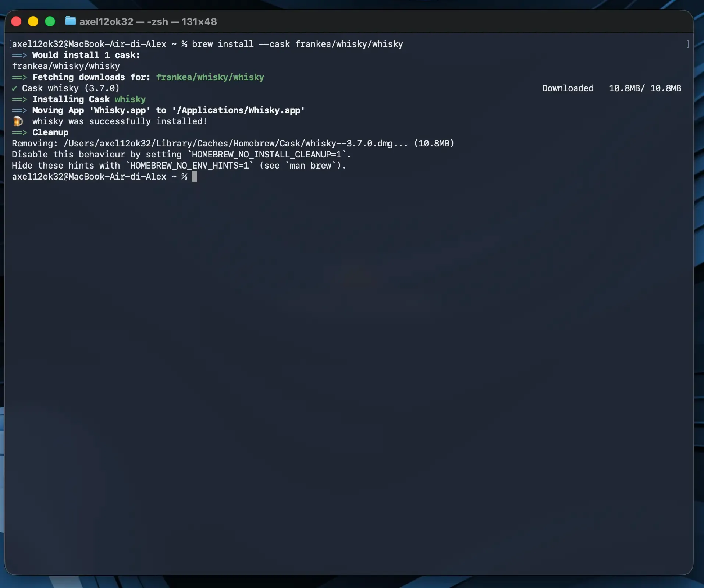
Task: Click 'HOMEBREW_NO_INSTALL_CLEANUP=1' text
Action: click(x=267, y=155)
